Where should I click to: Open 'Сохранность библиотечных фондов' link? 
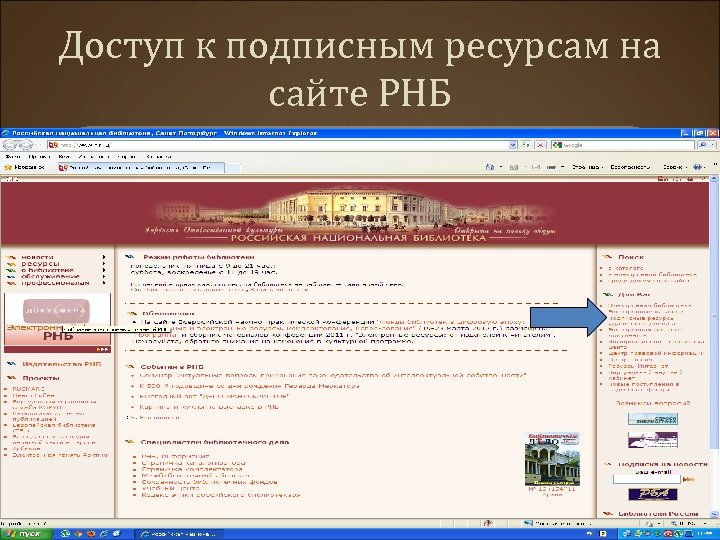[x=209, y=482]
